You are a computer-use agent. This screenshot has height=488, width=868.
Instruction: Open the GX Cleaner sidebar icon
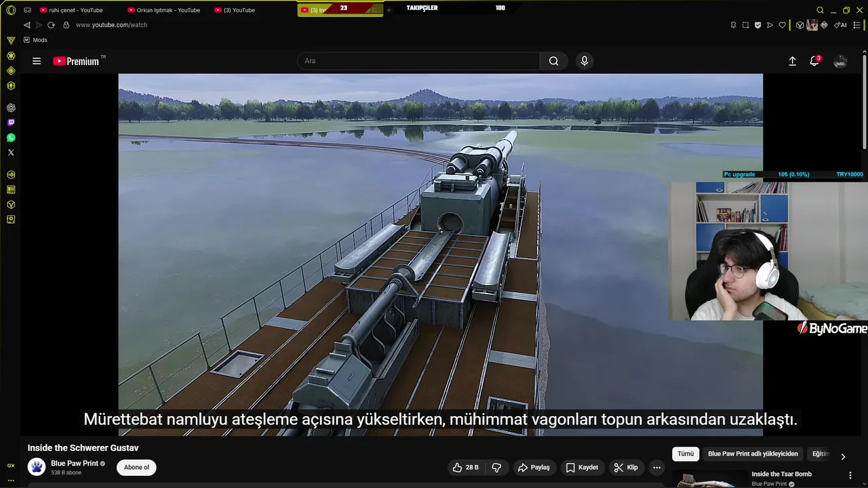point(11,56)
